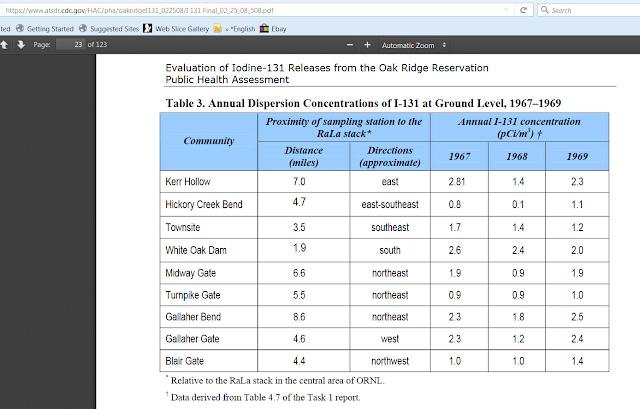Select the Townsite community cell
Viewport: 640px width, 409px height.
(x=209, y=227)
